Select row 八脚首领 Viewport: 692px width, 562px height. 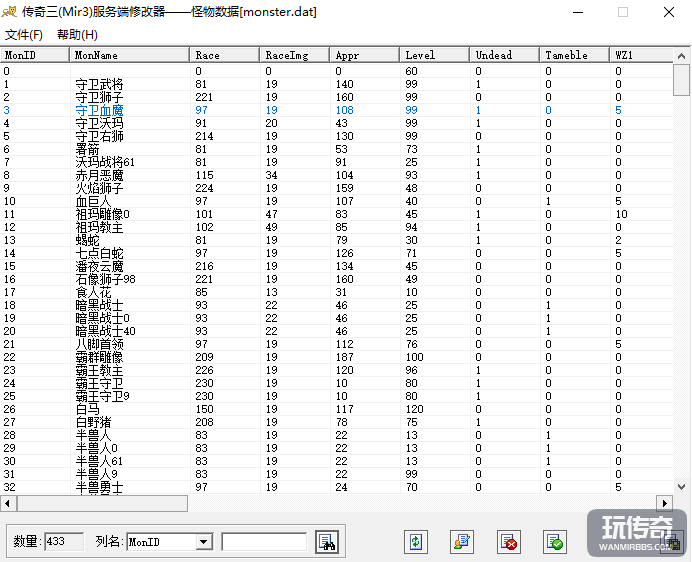tap(336, 344)
